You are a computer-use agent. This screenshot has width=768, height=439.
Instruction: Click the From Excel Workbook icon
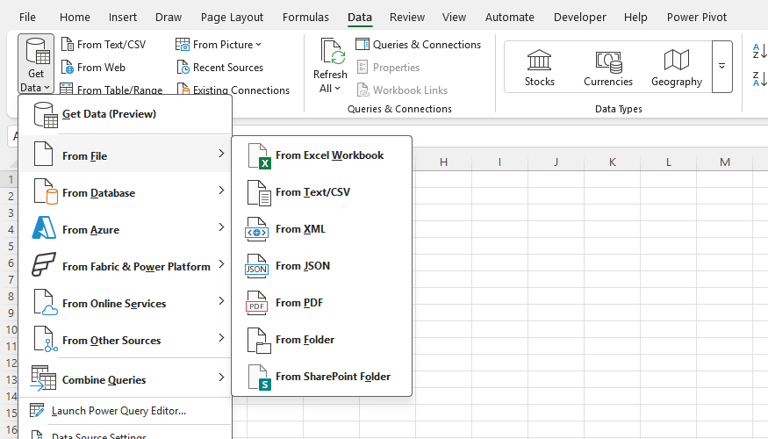[258, 156]
